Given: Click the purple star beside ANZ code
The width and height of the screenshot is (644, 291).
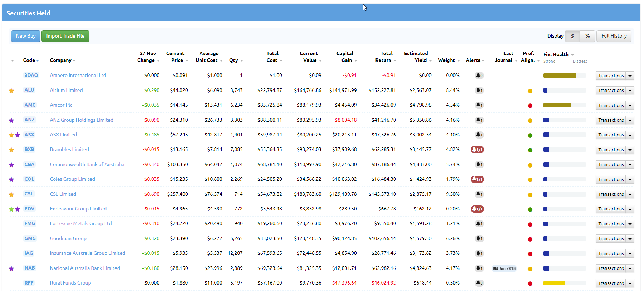Looking at the screenshot, I should point(11,120).
